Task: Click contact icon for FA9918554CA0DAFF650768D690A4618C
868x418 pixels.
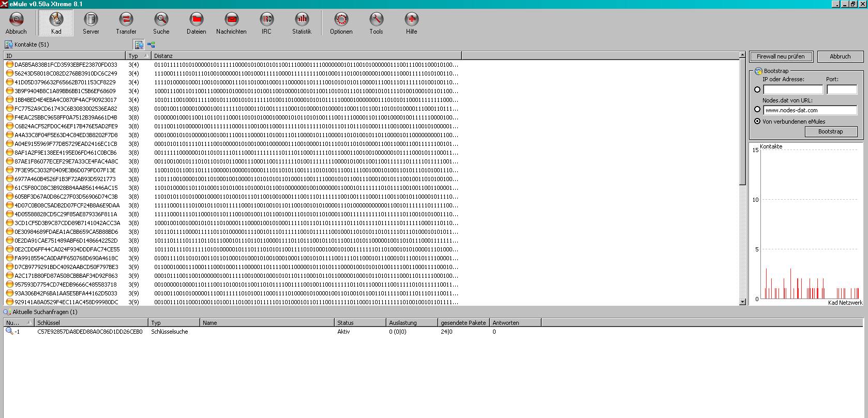Action: [x=9, y=258]
